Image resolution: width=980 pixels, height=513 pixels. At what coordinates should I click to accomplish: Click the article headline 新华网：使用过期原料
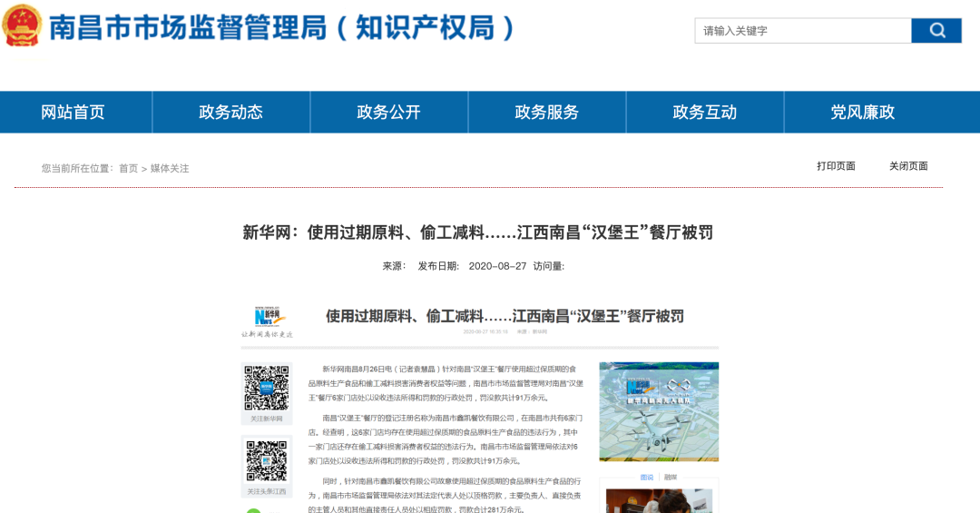pyautogui.click(x=477, y=232)
